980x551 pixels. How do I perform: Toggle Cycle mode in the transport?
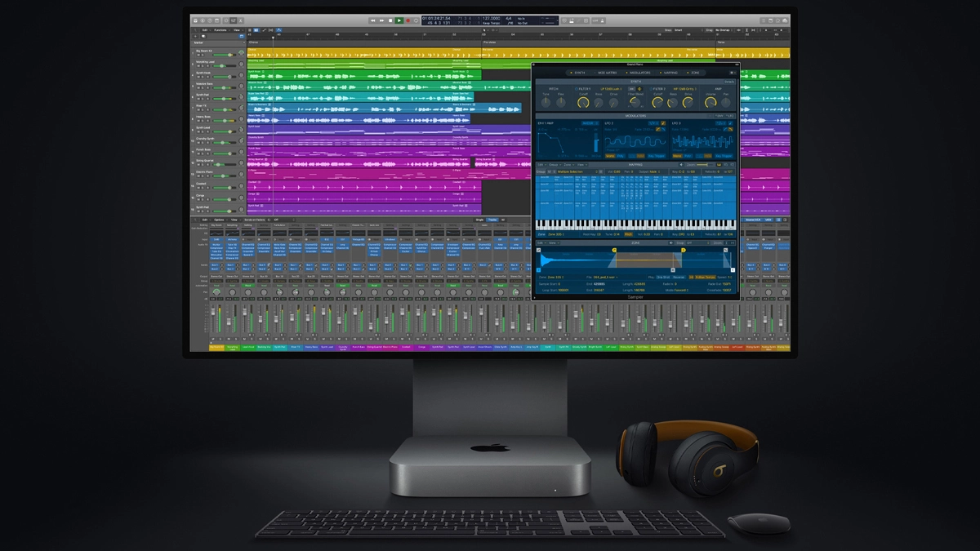click(x=416, y=20)
